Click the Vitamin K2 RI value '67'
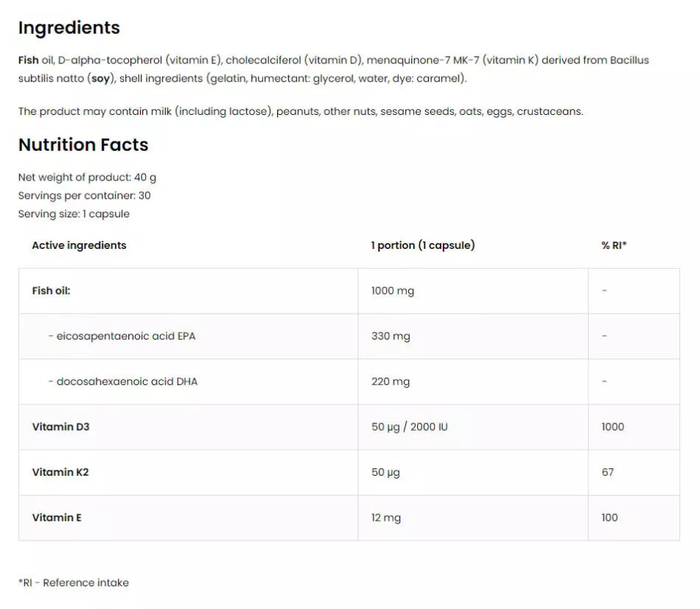The image size is (700, 609). coord(608,472)
